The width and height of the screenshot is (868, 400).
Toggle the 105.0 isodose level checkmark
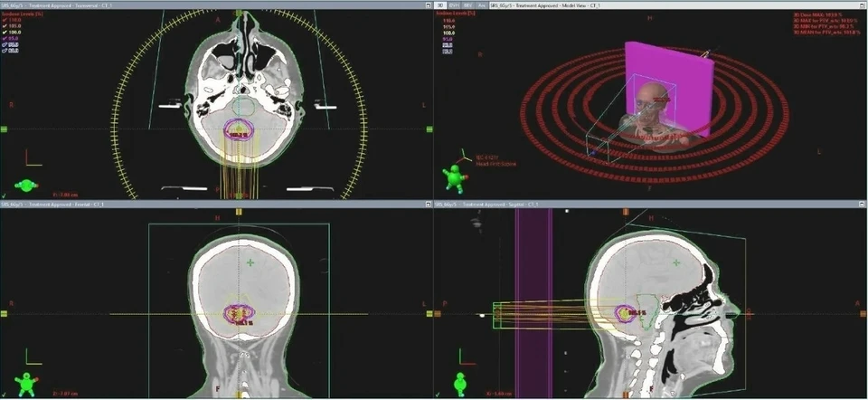point(6,26)
